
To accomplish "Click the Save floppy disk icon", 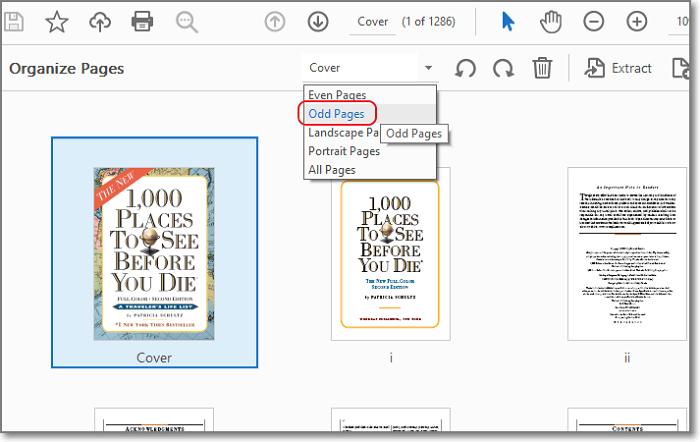I will click(x=15, y=21).
